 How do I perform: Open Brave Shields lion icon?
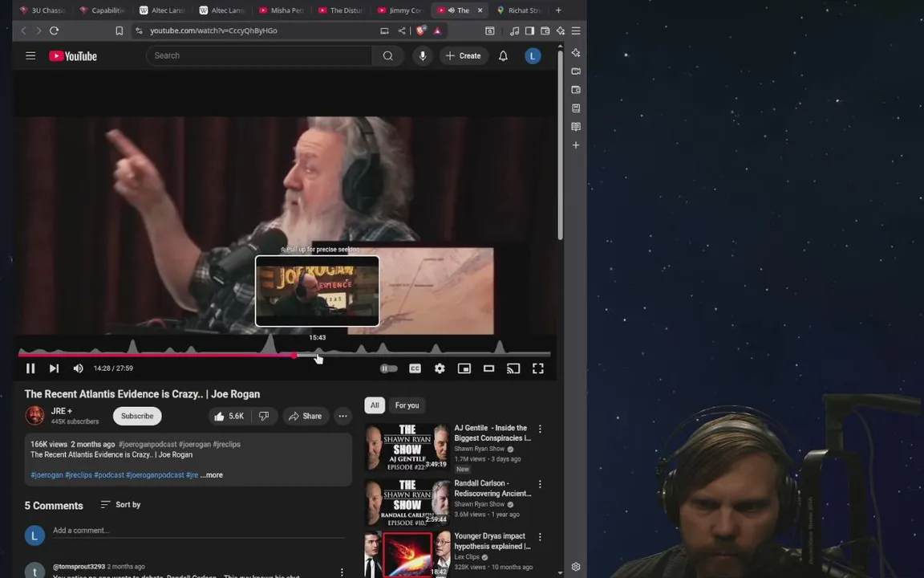(421, 31)
